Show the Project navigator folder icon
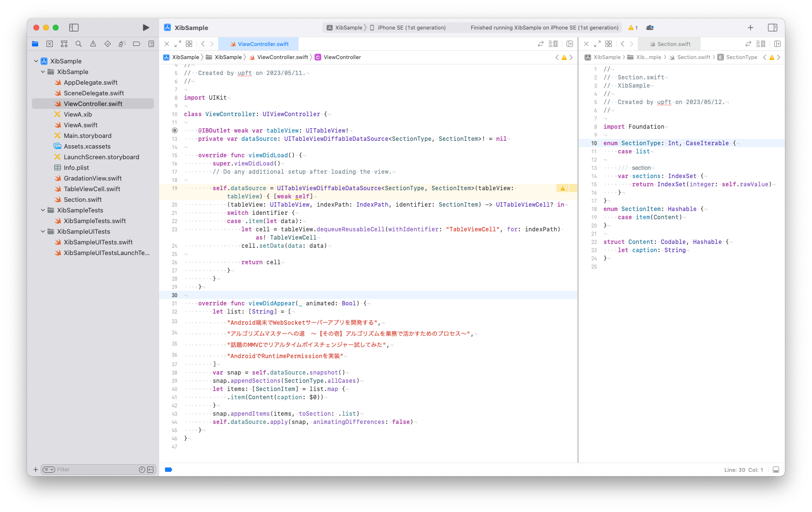812x512 pixels. point(35,44)
